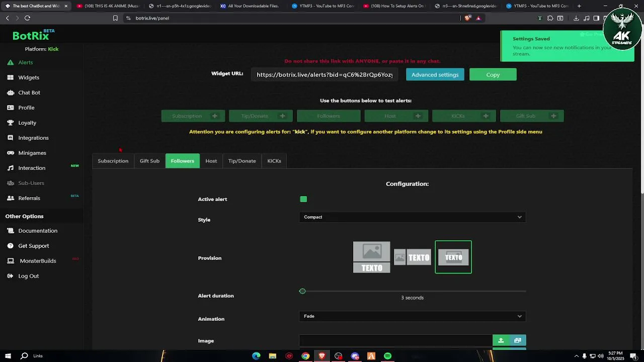The width and height of the screenshot is (644, 362).
Task: Test the Followers alert button
Action: (329, 116)
